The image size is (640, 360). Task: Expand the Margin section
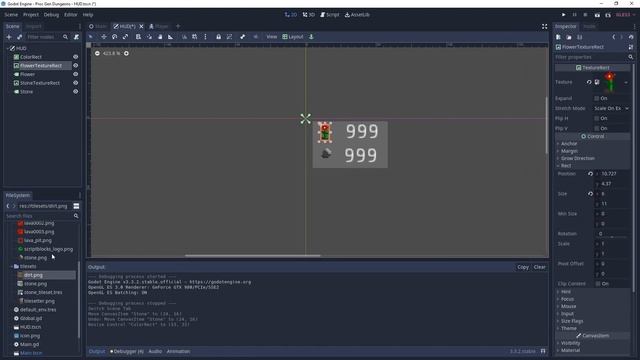click(x=569, y=151)
